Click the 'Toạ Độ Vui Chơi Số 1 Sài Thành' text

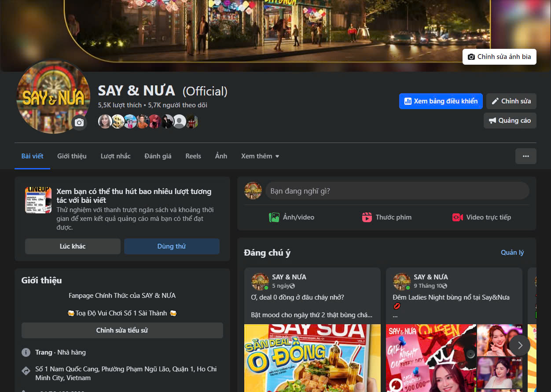(x=122, y=313)
